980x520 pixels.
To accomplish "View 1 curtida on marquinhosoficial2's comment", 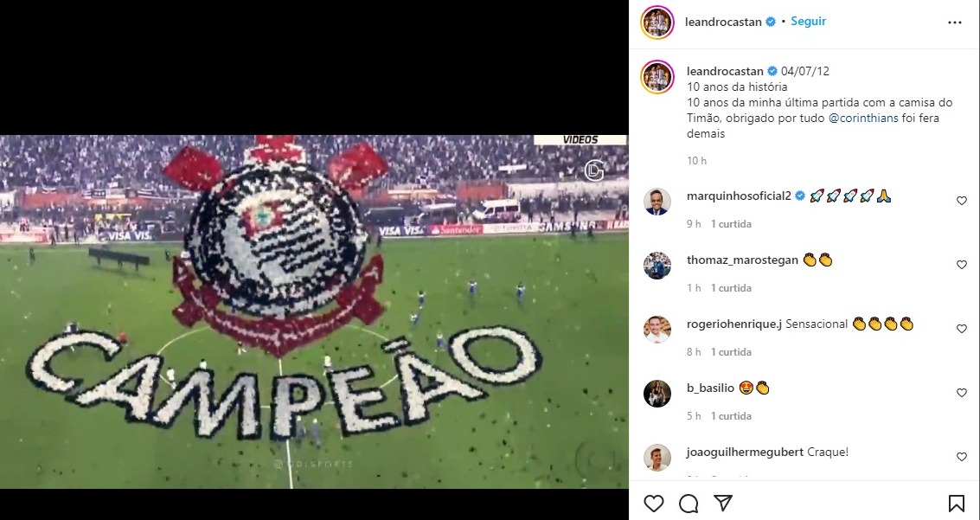I will coord(731,224).
